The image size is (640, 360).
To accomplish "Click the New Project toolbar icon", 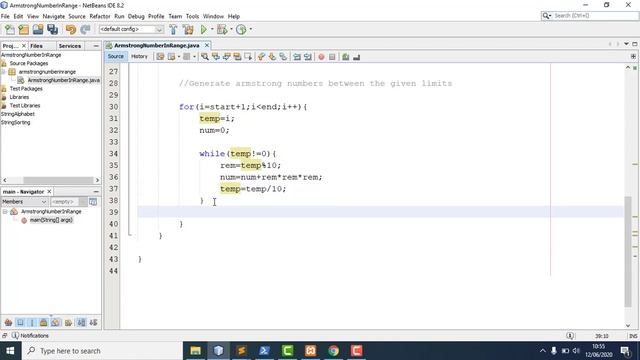I will tap(24, 29).
